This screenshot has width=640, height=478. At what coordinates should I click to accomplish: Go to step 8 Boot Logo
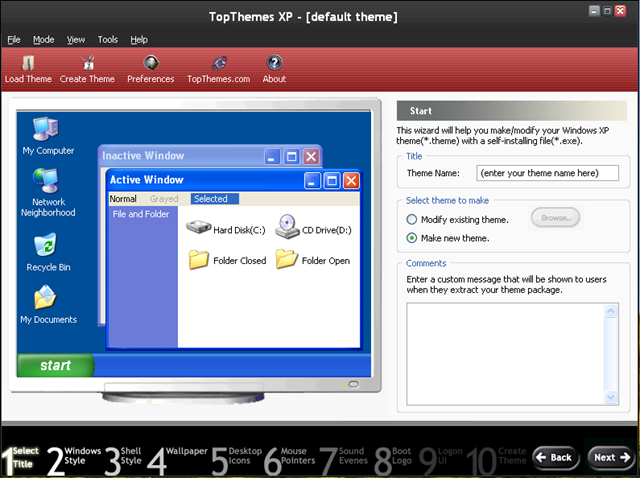[x=393, y=460]
